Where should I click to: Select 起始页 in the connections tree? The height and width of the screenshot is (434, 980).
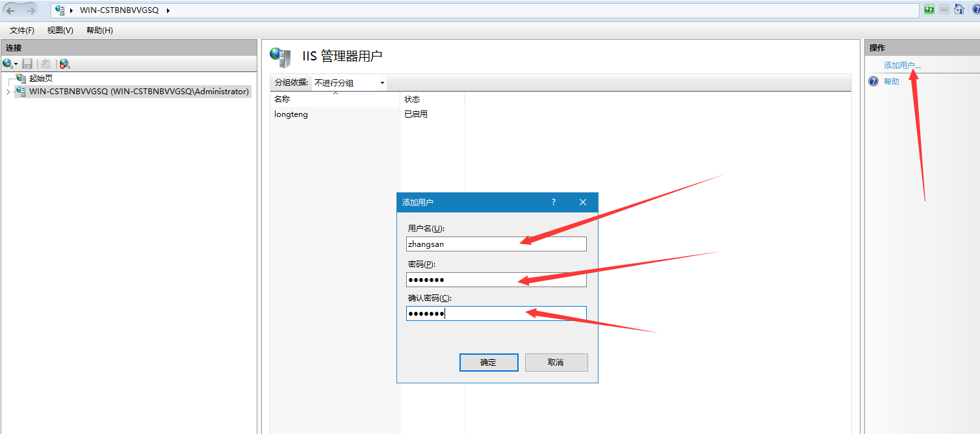[x=40, y=78]
